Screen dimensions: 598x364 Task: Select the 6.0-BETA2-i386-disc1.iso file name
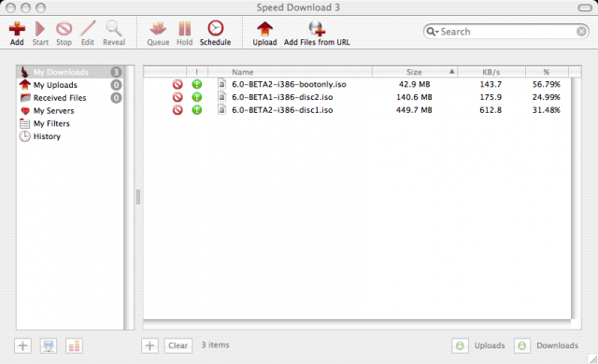282,110
